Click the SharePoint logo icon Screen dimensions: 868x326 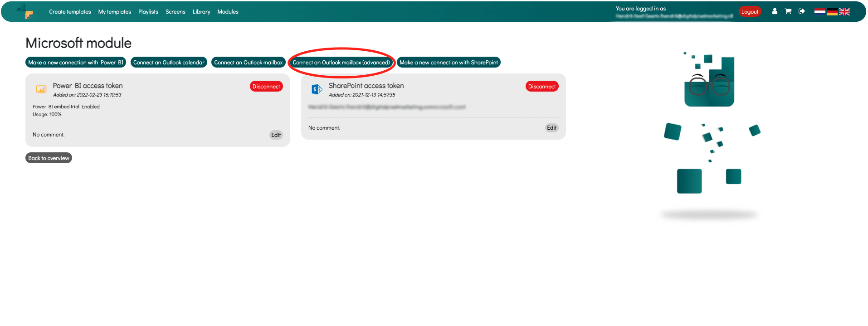[317, 89]
